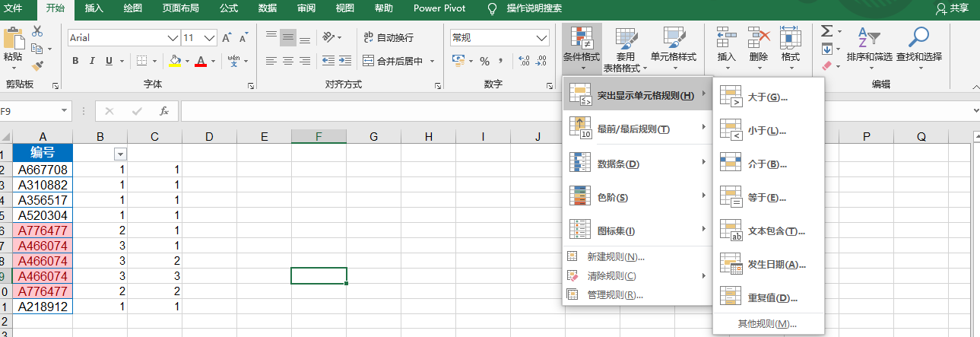Open 数据条(D) submenu
980x337 pixels.
pyautogui.click(x=637, y=164)
